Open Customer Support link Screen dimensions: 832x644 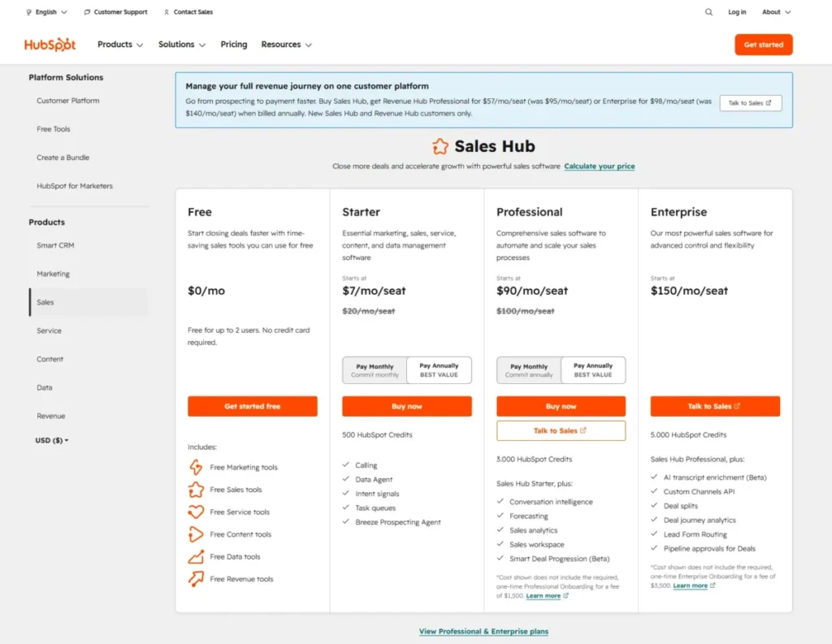pyautogui.click(x=115, y=11)
